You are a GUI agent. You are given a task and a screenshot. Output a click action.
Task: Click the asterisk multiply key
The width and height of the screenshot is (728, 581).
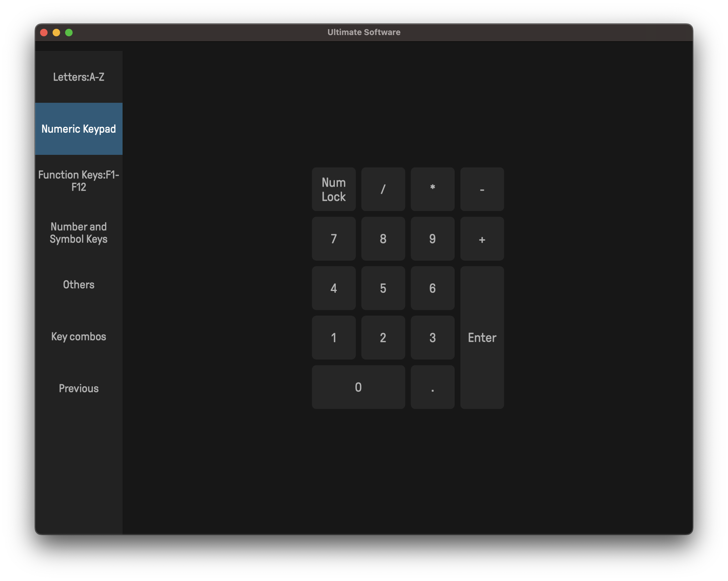pos(432,189)
